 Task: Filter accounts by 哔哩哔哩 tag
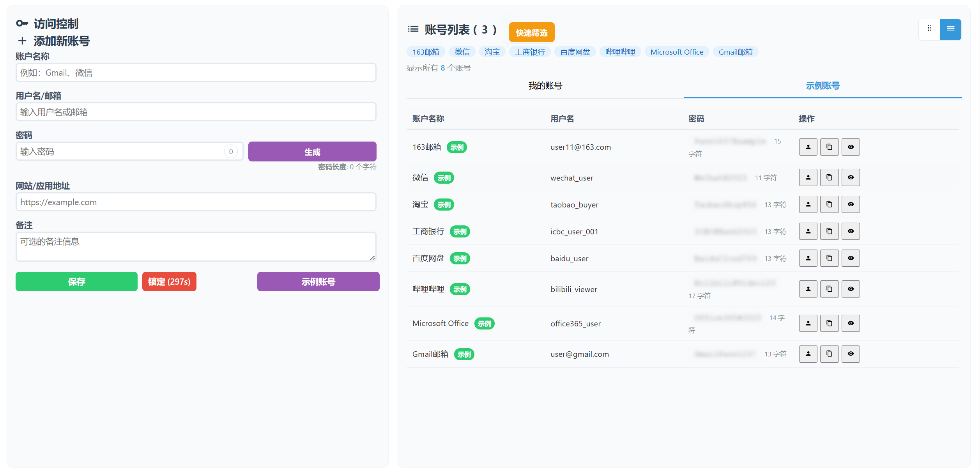click(x=620, y=52)
